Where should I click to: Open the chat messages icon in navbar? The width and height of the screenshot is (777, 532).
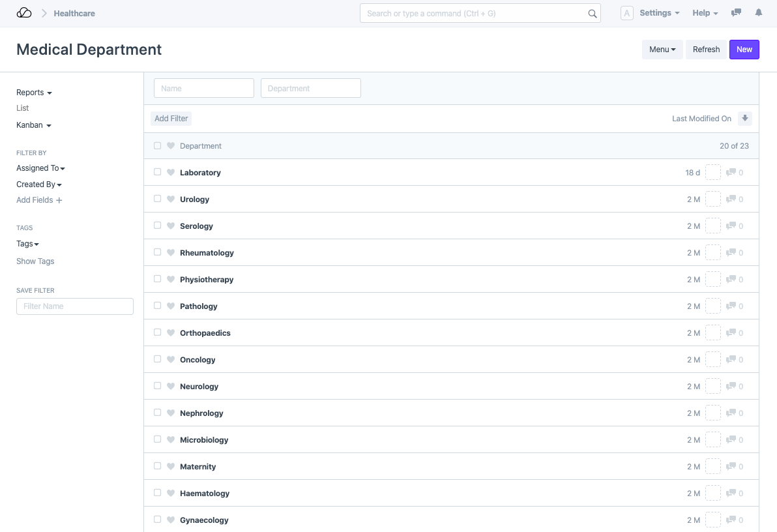point(736,13)
